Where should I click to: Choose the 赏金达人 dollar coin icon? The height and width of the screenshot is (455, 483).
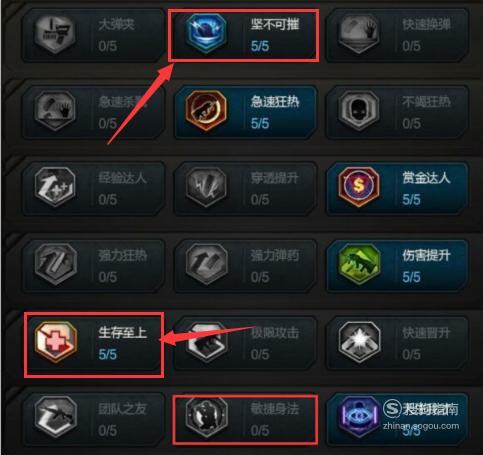point(359,187)
